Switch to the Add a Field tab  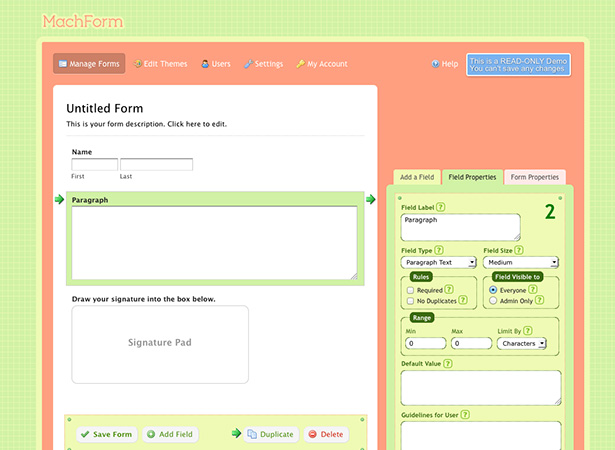[x=417, y=177]
